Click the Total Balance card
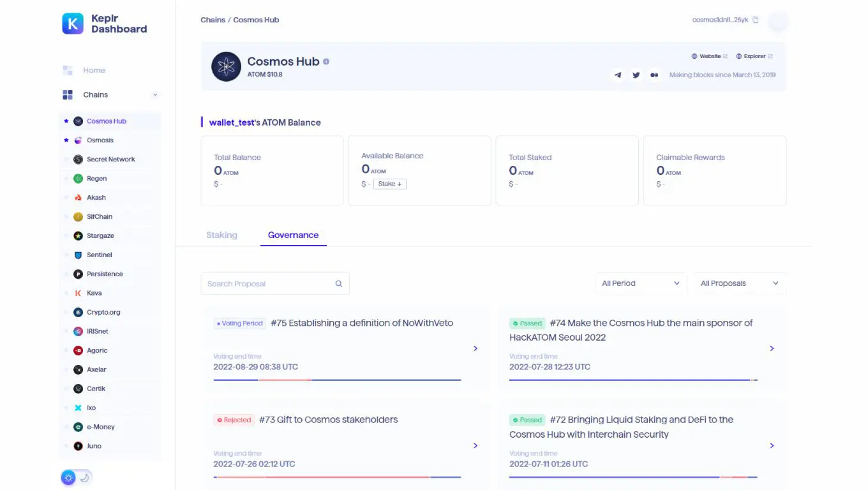868x490 pixels. coord(272,170)
